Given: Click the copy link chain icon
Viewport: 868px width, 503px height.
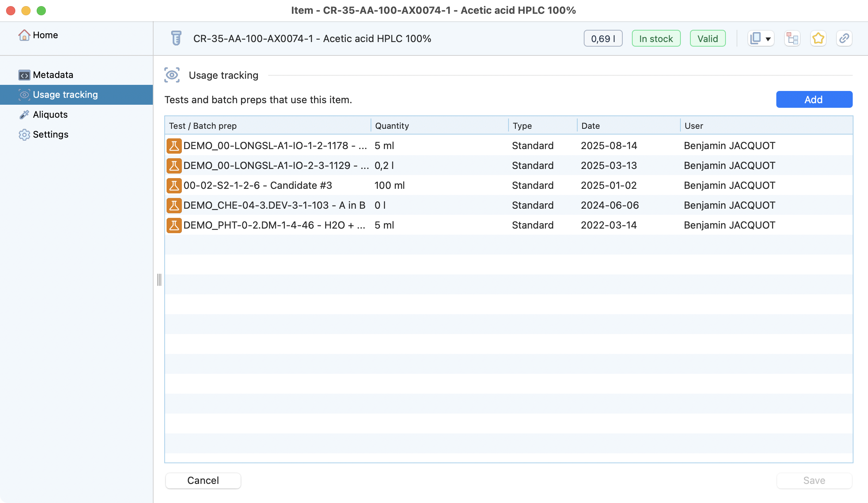Looking at the screenshot, I should point(844,39).
